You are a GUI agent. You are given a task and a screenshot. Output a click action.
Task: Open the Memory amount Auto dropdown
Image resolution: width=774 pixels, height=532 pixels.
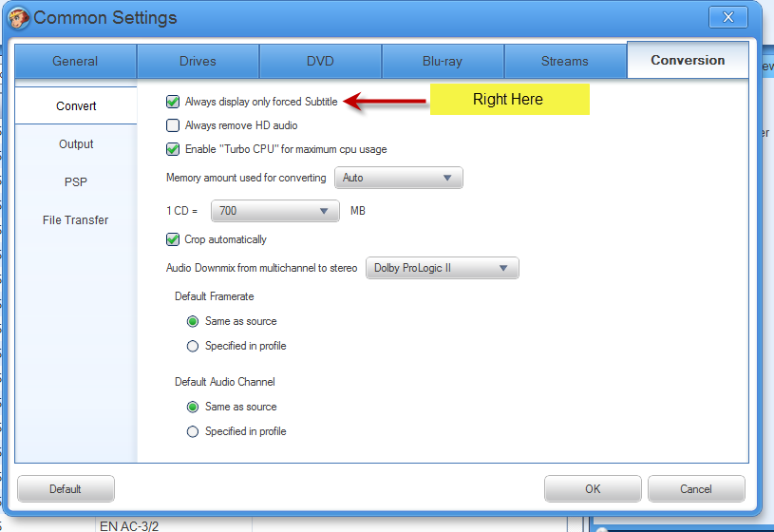[399, 178]
